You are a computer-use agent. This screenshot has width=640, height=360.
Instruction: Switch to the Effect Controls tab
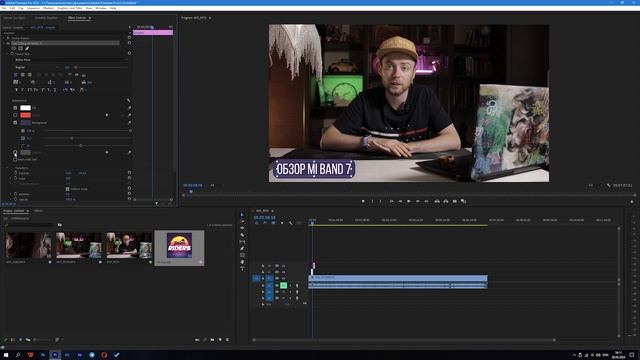point(77,18)
